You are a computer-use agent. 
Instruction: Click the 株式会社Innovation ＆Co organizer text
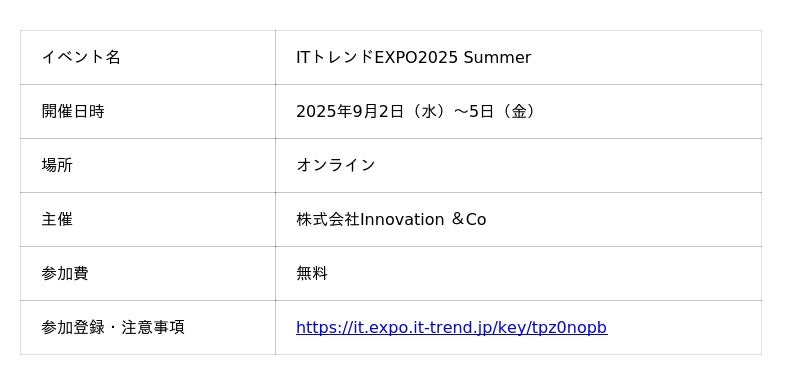pos(391,219)
